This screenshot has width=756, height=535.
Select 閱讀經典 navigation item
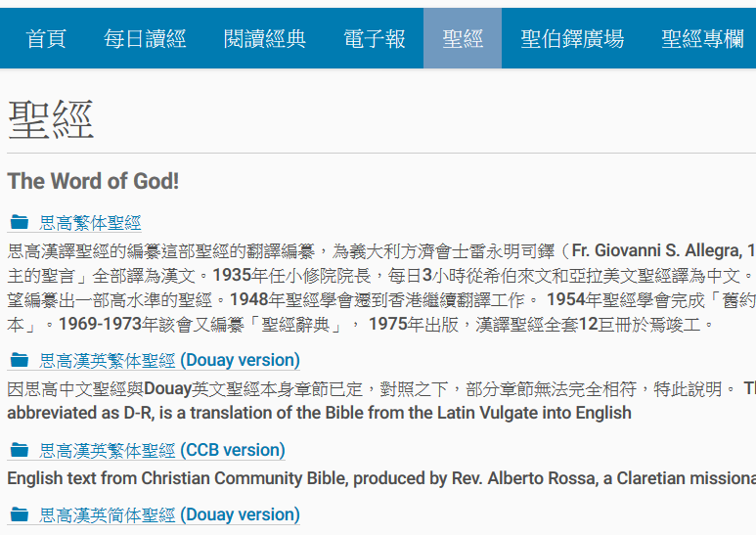(265, 38)
